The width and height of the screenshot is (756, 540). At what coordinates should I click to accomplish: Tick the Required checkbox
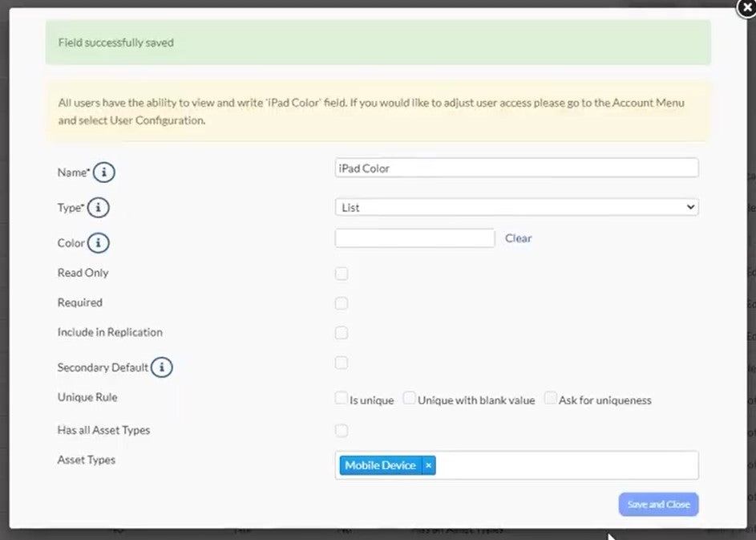(x=342, y=303)
